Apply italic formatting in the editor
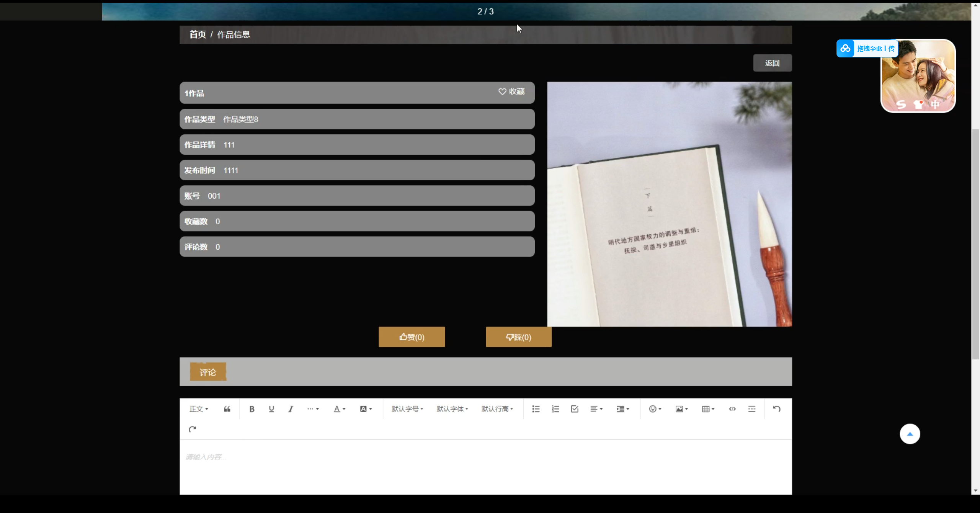The width and height of the screenshot is (980, 513). coord(291,409)
